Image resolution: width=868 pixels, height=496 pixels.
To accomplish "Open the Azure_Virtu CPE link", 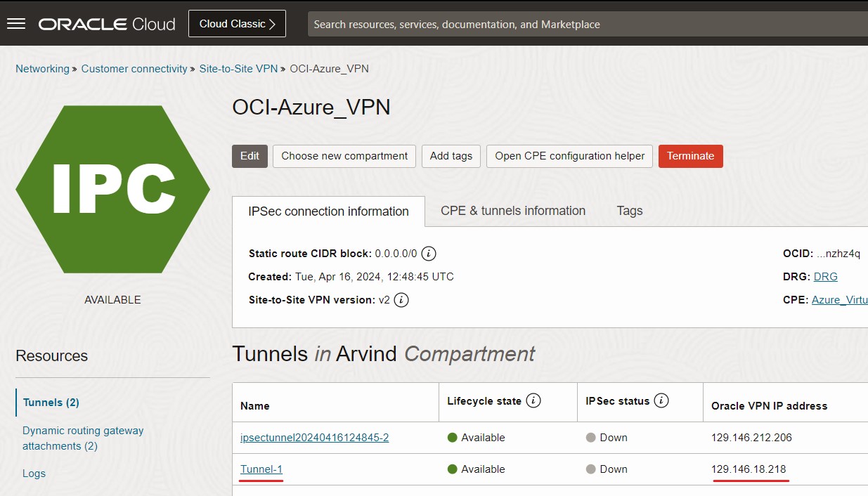I will tap(839, 300).
